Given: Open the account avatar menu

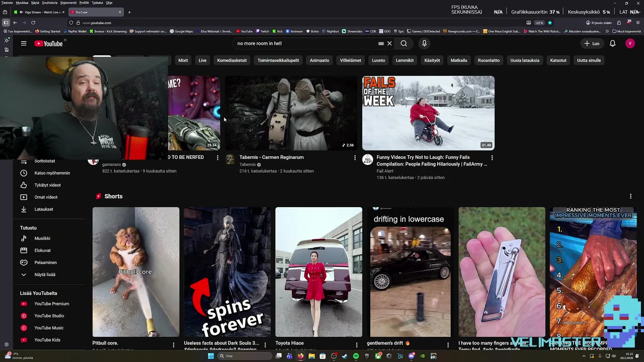Looking at the screenshot, I should point(630,44).
